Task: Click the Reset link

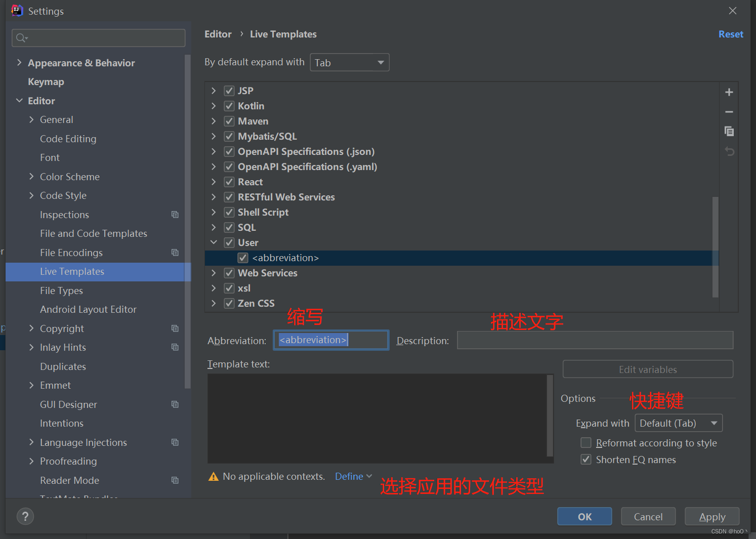Action: point(731,34)
